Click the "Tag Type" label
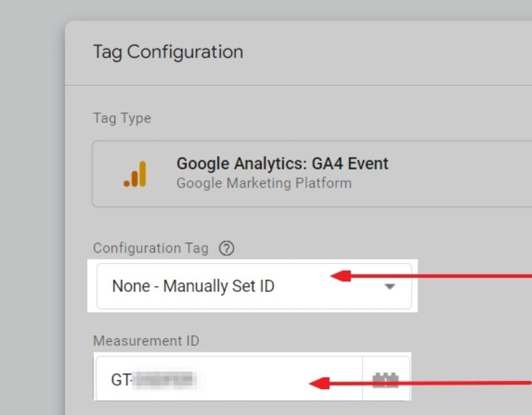The width and height of the screenshot is (532, 415). pyautogui.click(x=122, y=118)
